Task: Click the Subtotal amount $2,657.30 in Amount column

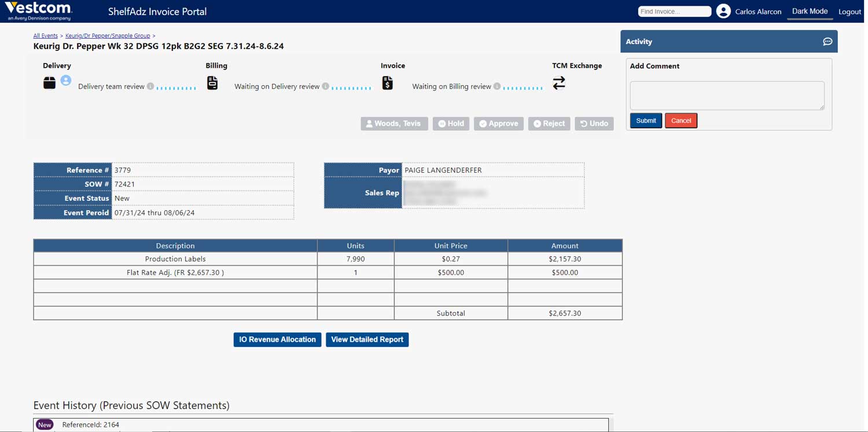Action: click(x=565, y=313)
